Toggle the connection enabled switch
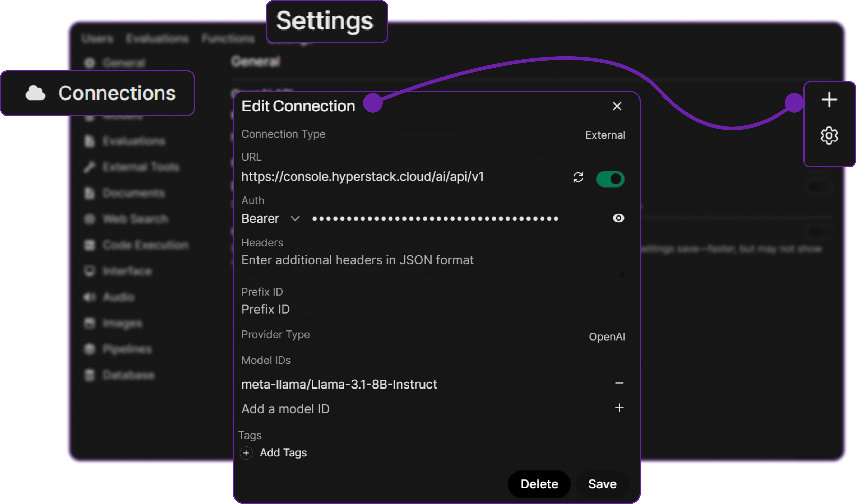 [611, 179]
